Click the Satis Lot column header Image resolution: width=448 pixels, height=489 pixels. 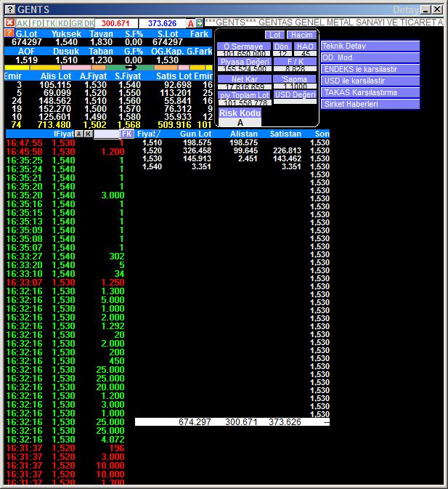click(x=174, y=76)
